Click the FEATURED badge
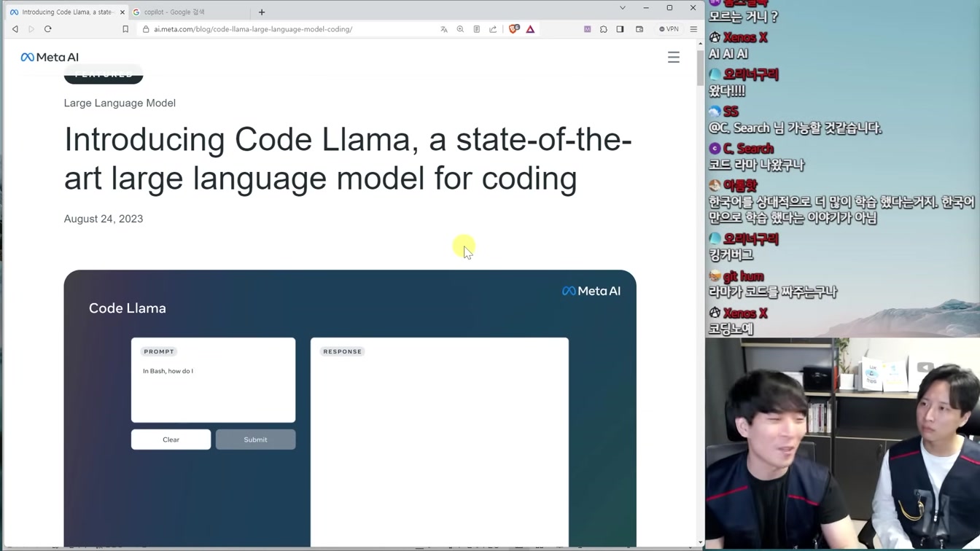Image resolution: width=980 pixels, height=551 pixels. coord(104,75)
